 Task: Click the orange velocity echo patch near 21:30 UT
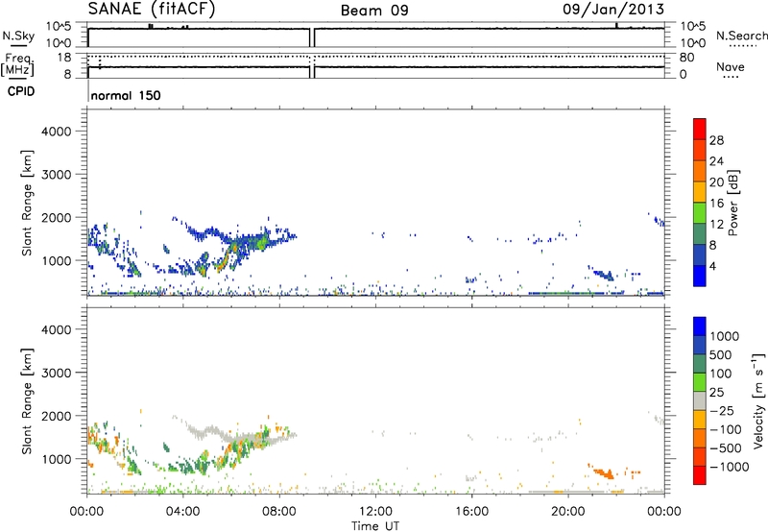pos(604,472)
